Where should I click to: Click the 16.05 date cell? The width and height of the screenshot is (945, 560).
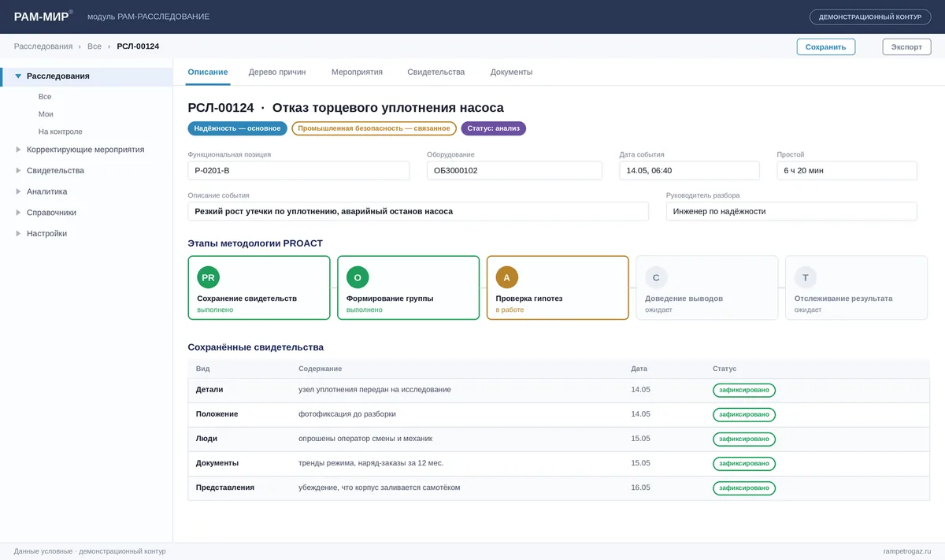[x=640, y=488]
